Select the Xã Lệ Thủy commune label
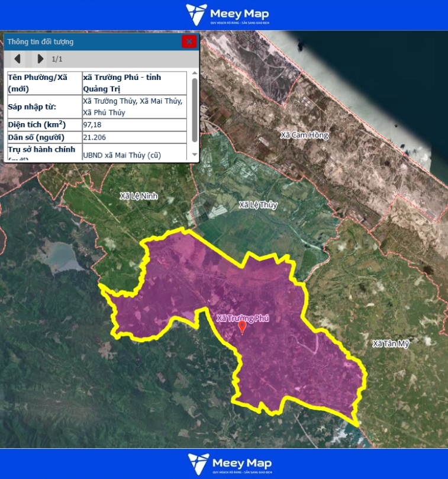Image resolution: width=448 pixels, height=479 pixels. [258, 205]
